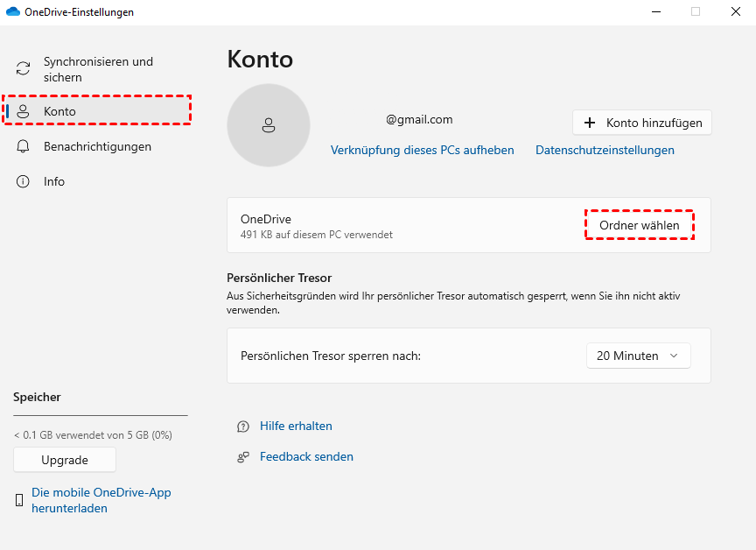This screenshot has width=756, height=550.
Task: Click the feedback person icon
Action: tap(243, 457)
